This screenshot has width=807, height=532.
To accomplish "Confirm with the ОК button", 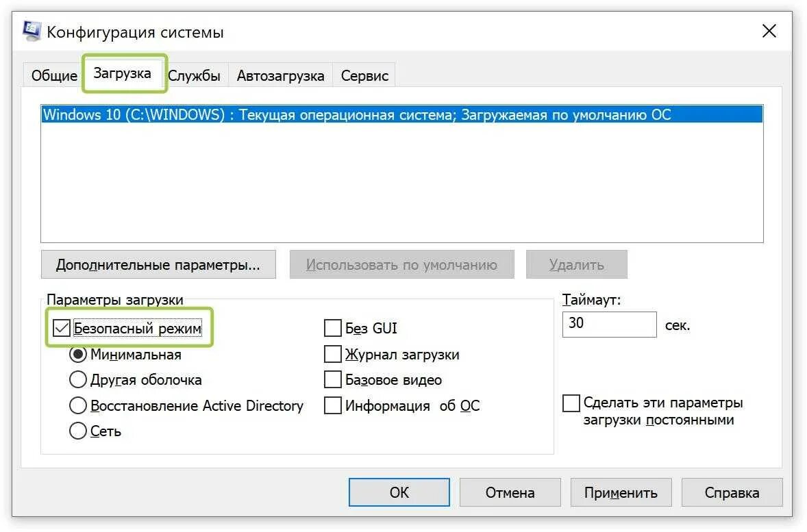I will point(399,492).
